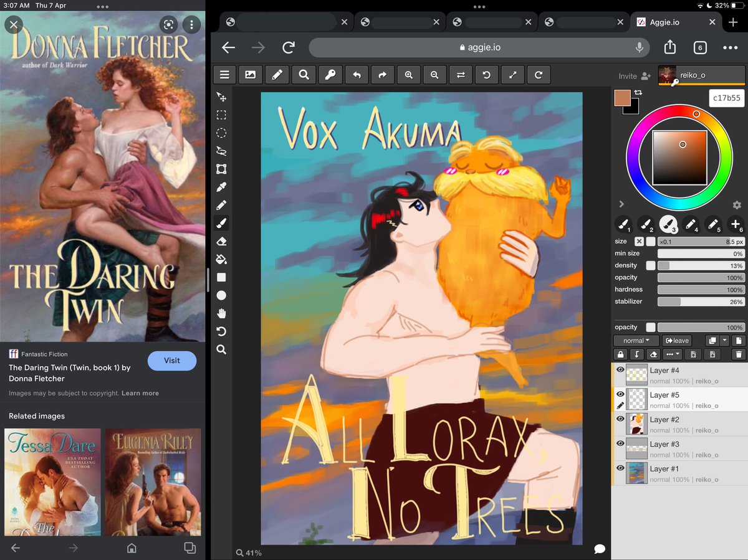Toggle the checkbox next to layer opacity
The width and height of the screenshot is (748, 560).
(651, 327)
